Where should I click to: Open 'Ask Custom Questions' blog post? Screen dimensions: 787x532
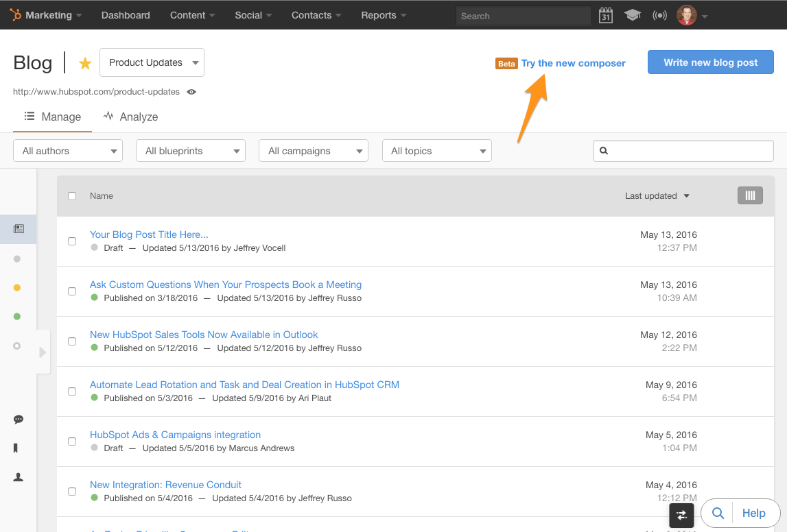click(x=225, y=285)
